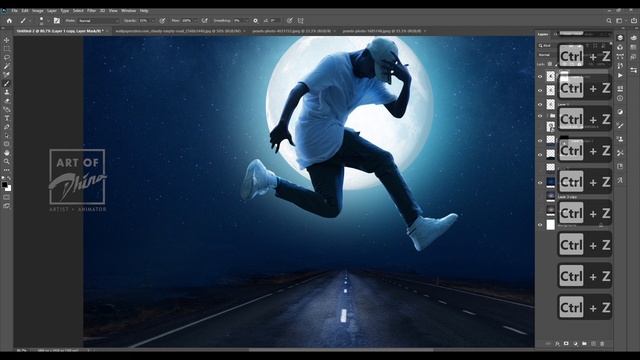Open the Brush tool preset picker arrow

click(x=29, y=20)
